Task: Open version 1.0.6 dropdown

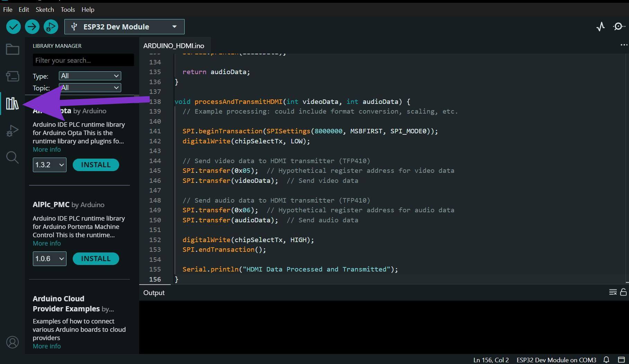Action: 50,259
